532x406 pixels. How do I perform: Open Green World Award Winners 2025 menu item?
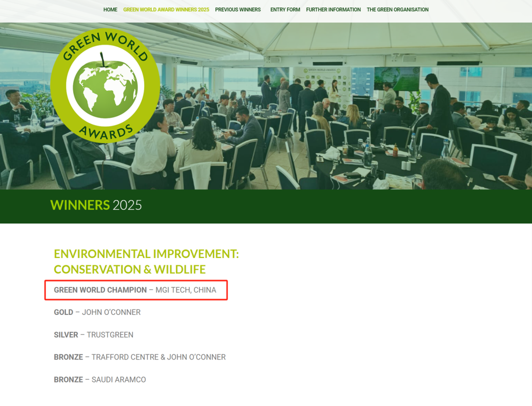166,10
